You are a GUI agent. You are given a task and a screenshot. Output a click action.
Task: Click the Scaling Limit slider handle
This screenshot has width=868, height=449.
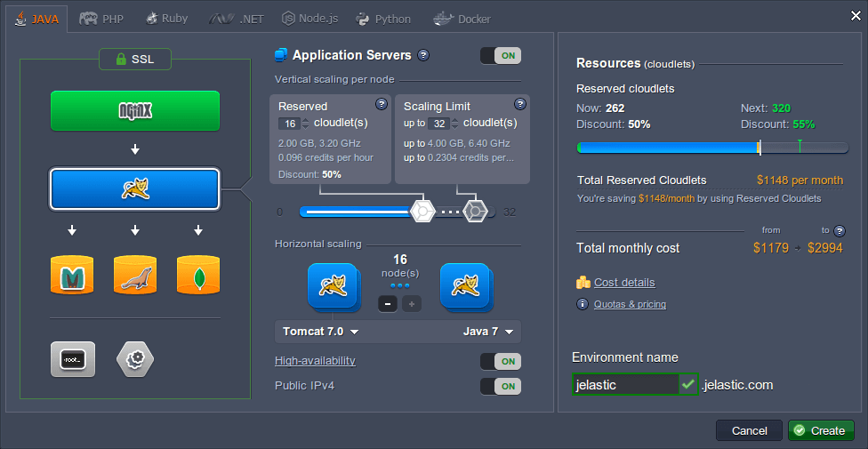tap(474, 212)
